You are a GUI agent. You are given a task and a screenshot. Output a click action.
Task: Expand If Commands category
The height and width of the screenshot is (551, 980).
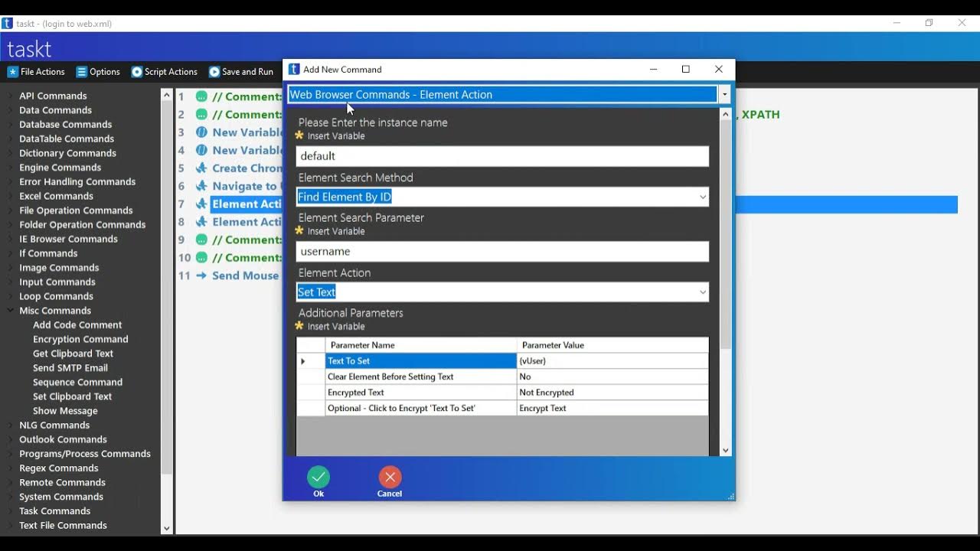pyautogui.click(x=11, y=253)
